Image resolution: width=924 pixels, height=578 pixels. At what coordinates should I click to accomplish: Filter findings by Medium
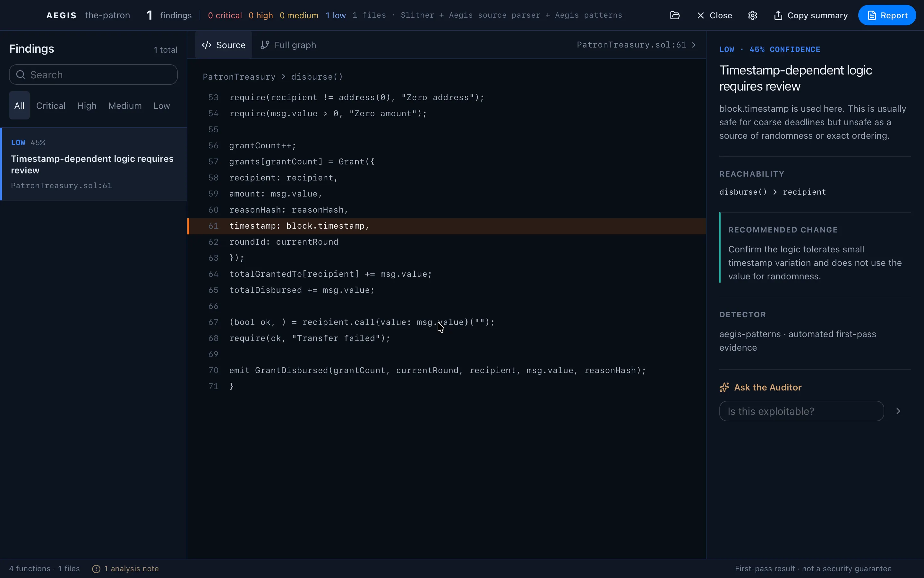pos(125,106)
